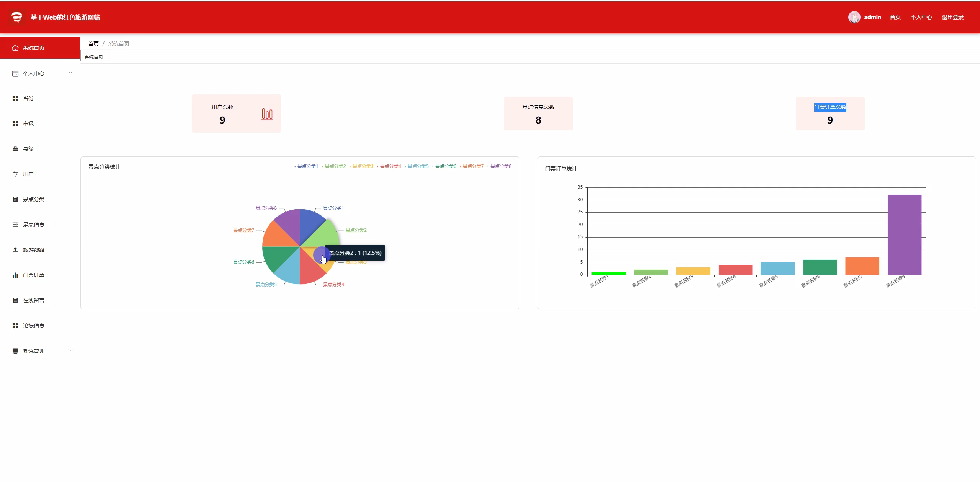Image resolution: width=980 pixels, height=482 pixels.
Task: Click the person icon beside 旅游线路
Action: coord(15,250)
